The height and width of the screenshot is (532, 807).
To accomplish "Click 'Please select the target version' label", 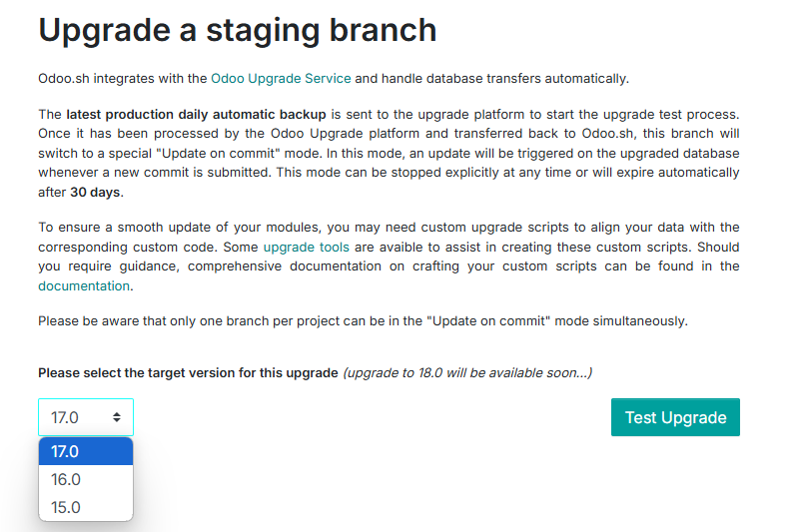I will [188, 372].
